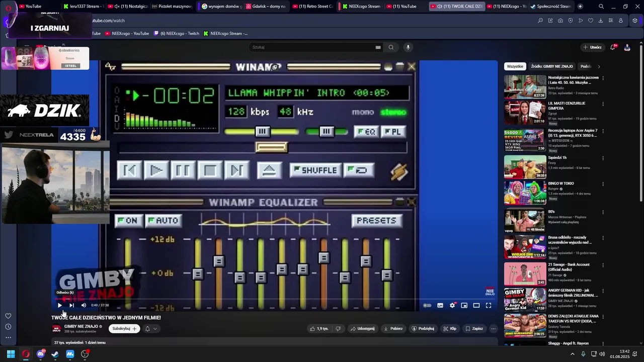This screenshot has width=644, height=362.
Task: Expand hidden system tray icons
Action: tap(572, 354)
